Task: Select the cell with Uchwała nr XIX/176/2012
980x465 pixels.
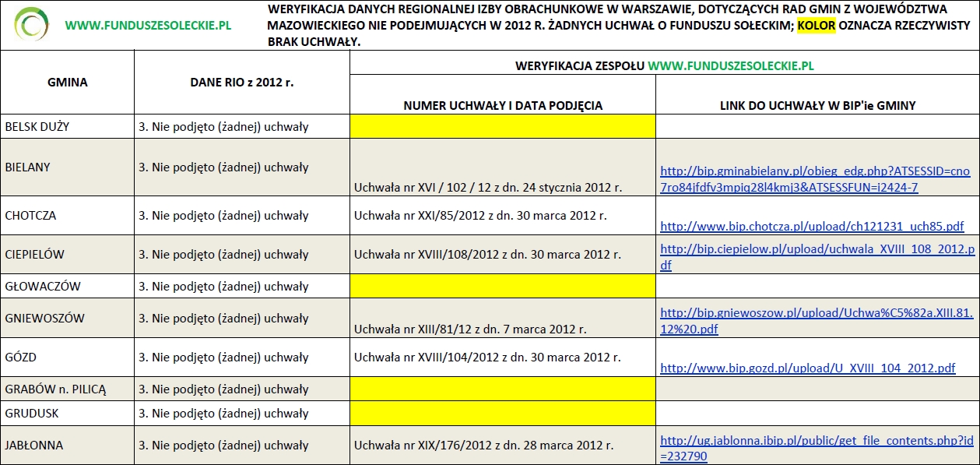Action: coord(483,446)
